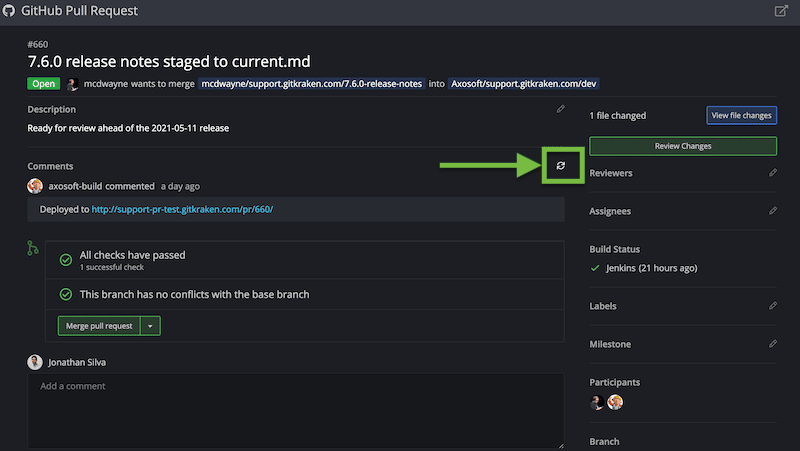Select the Axosoft dev target branch label

[x=524, y=85]
